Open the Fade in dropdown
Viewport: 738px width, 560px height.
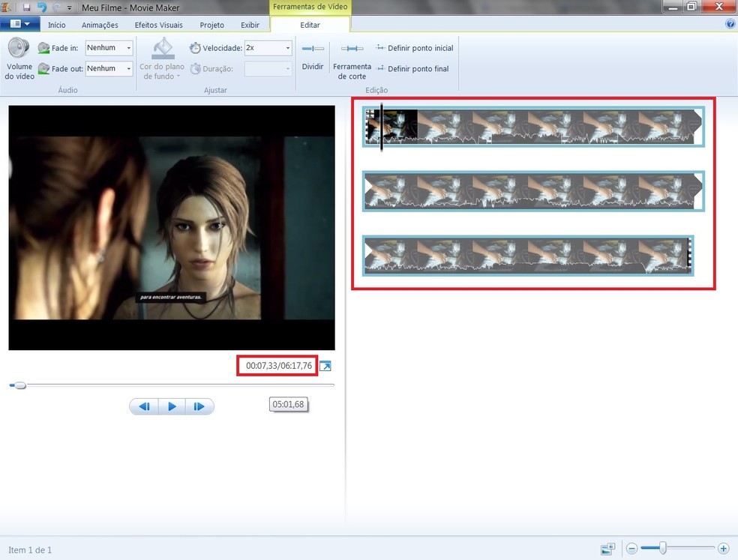(109, 48)
